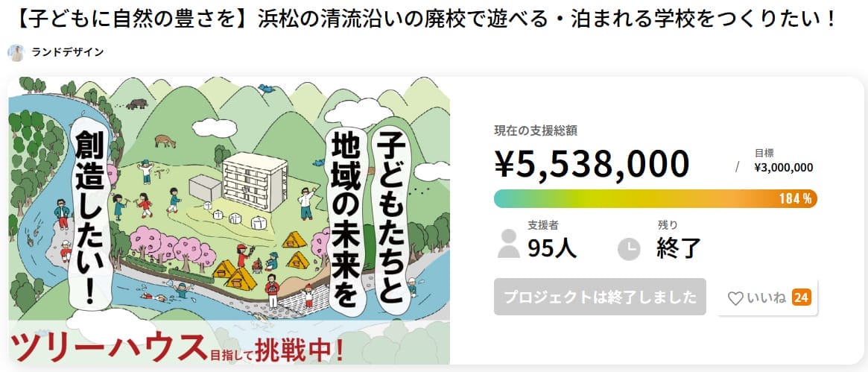Click the いいね label text

[x=767, y=298]
